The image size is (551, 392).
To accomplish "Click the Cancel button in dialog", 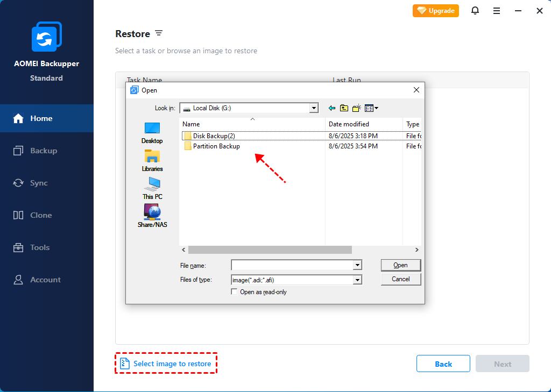I will point(400,279).
